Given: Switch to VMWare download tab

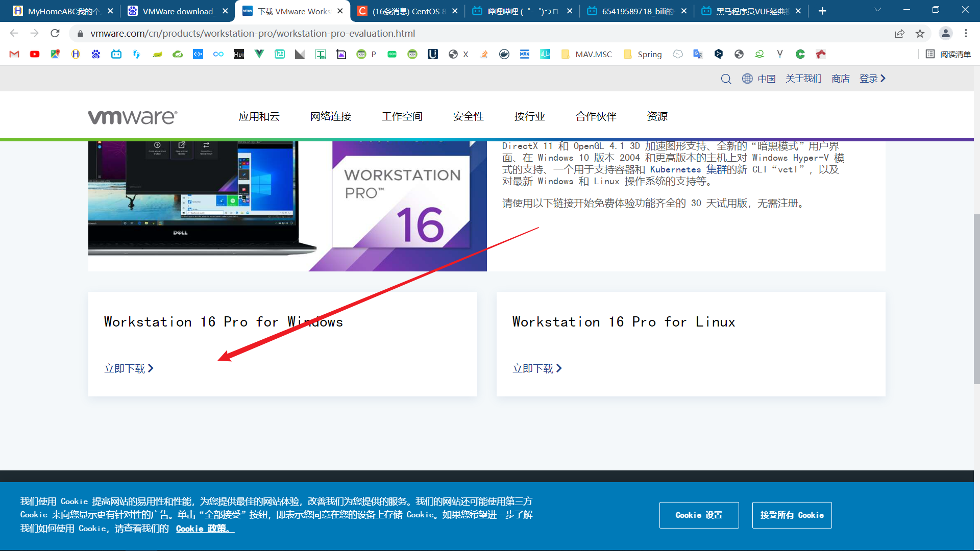Looking at the screenshot, I should 177,11.
